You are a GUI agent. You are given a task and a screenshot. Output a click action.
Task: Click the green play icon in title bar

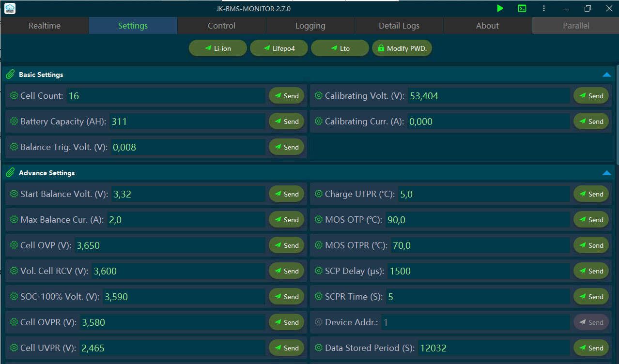500,8
